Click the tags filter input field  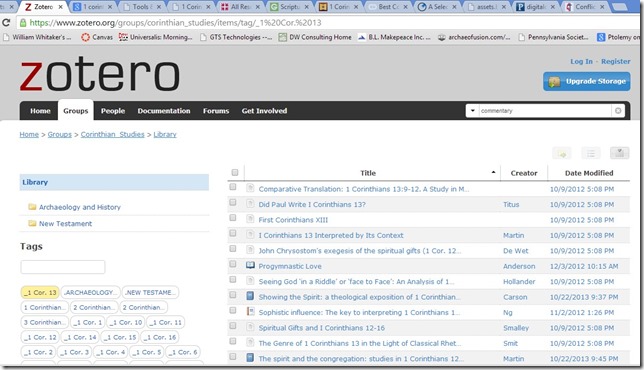click(x=63, y=267)
